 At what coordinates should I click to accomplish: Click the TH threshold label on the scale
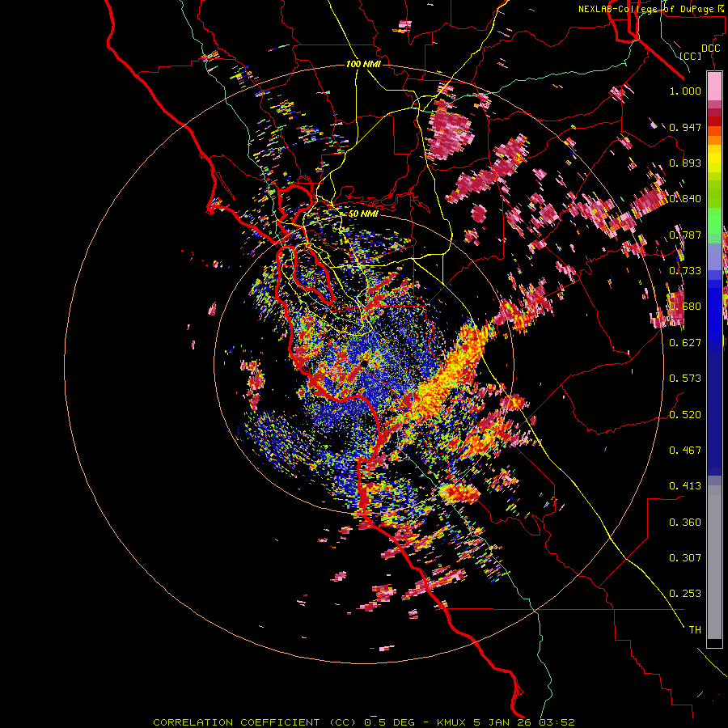[x=695, y=630]
